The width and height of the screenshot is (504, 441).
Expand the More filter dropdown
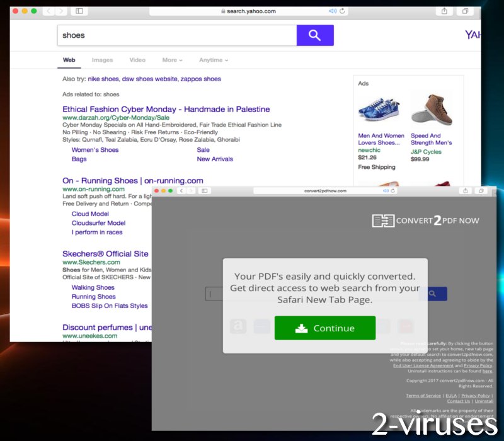pyautogui.click(x=171, y=60)
